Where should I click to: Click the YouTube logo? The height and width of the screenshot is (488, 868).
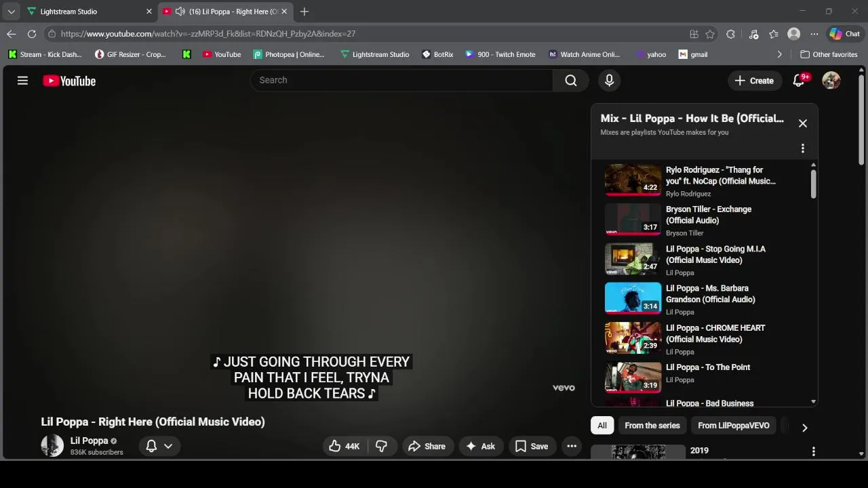[x=69, y=81]
